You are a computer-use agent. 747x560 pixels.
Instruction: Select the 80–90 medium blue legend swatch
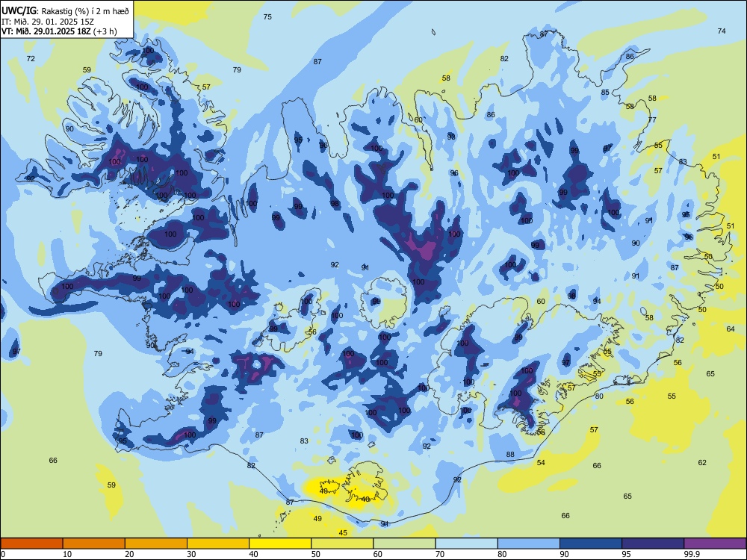click(529, 544)
